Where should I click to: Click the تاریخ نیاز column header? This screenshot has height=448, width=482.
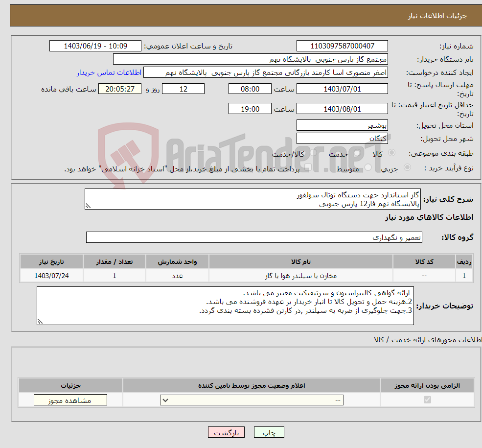point(51,261)
